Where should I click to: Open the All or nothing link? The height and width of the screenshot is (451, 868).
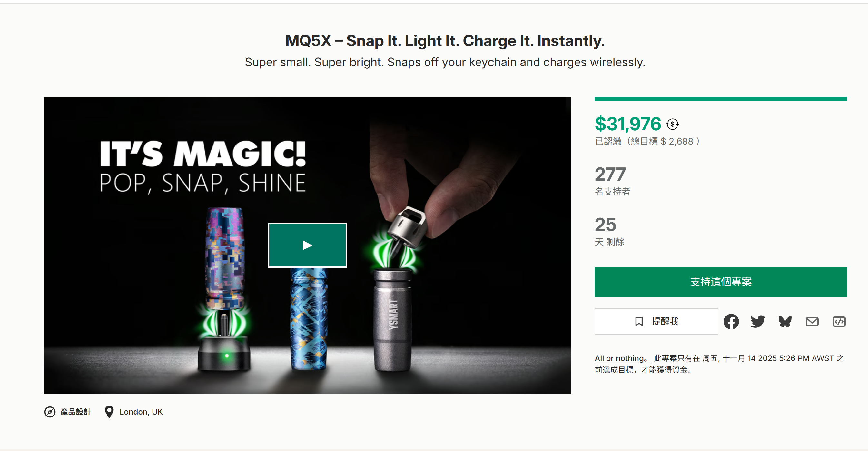click(x=622, y=358)
